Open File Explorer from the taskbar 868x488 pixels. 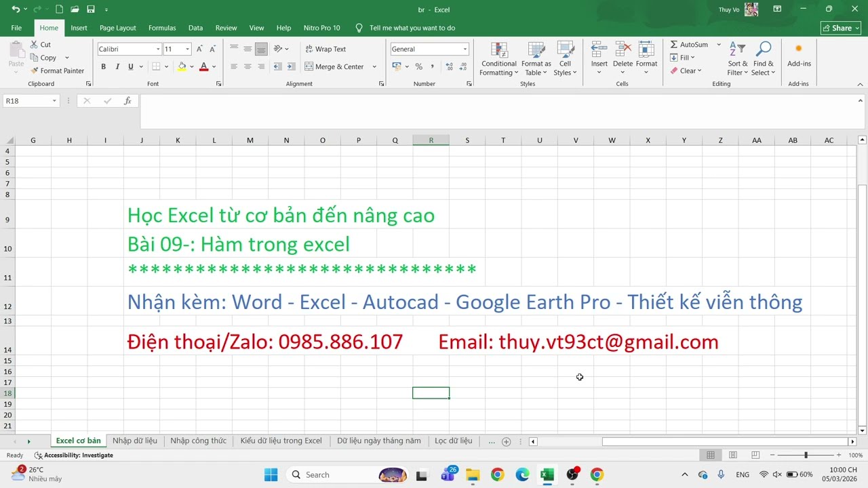pos(473,474)
